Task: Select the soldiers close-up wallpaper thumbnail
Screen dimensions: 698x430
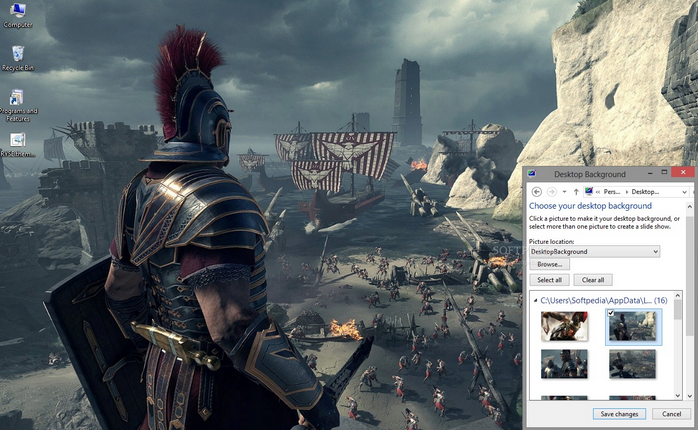Action: pyautogui.click(x=564, y=364)
